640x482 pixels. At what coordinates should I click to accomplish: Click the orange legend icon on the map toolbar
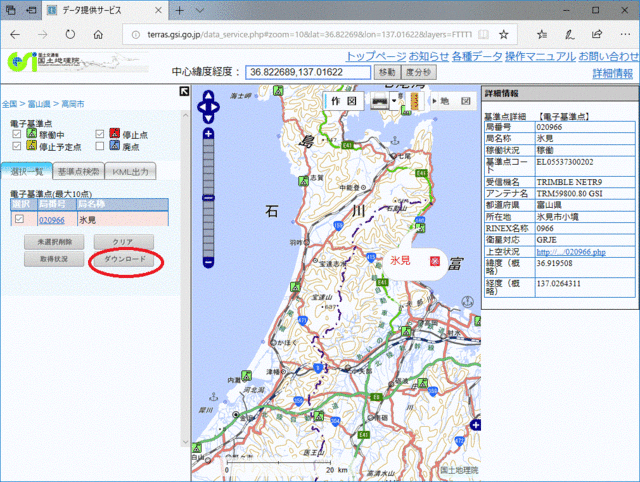pos(416,101)
